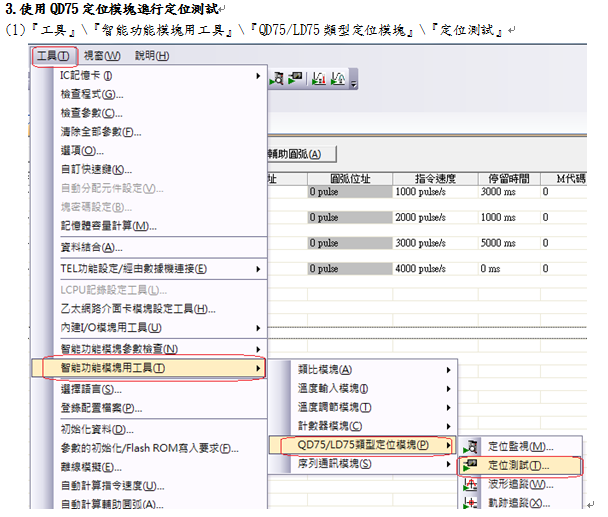Select 定位測試 (Positioning Test) submenu item

518,465
